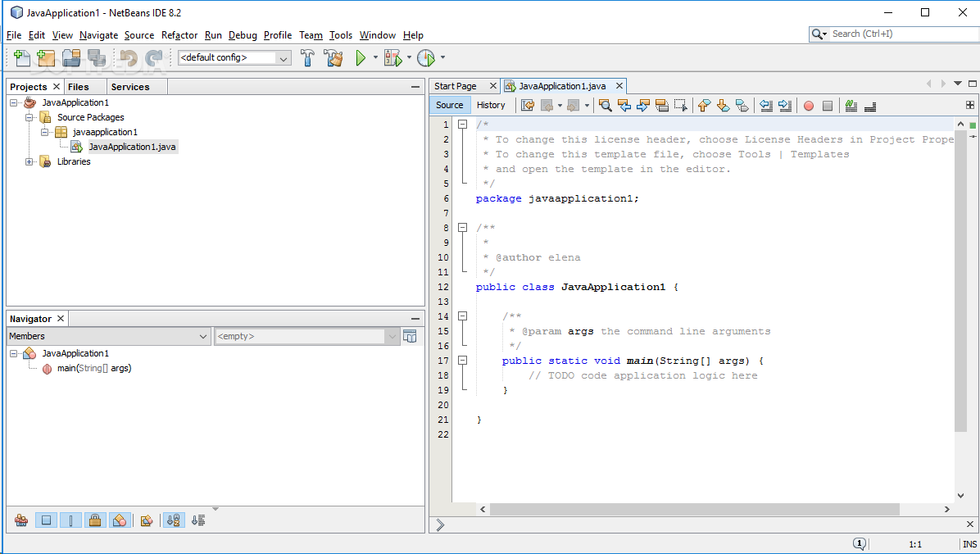Click the editor horizontal scrollbar
This screenshot has width=980, height=554.
point(694,509)
